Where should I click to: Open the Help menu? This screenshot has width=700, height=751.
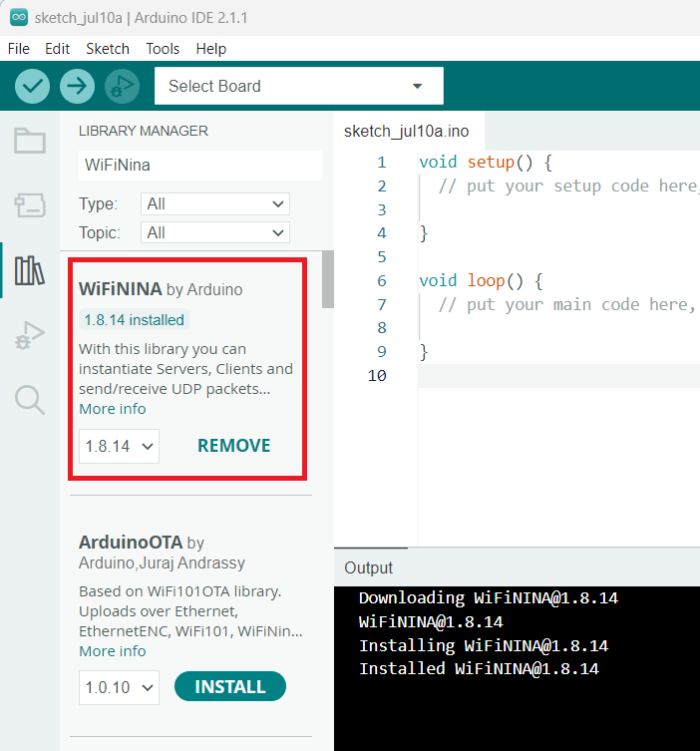211,49
